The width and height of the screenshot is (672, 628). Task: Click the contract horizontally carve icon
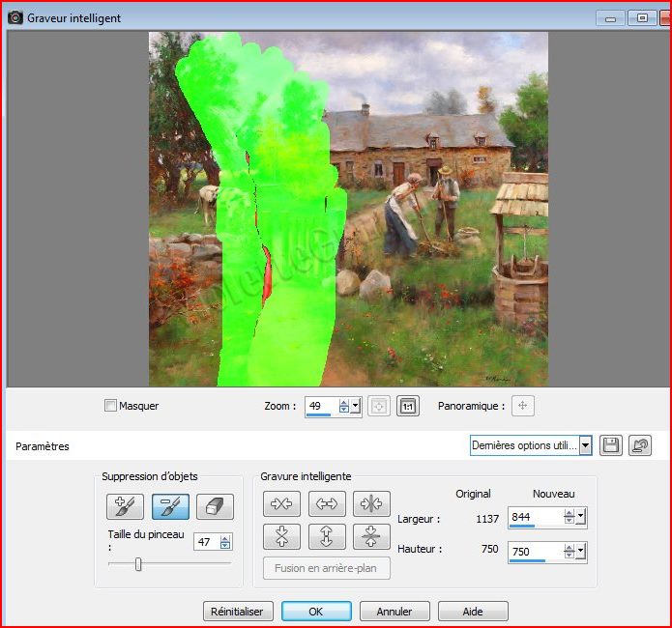[281, 503]
